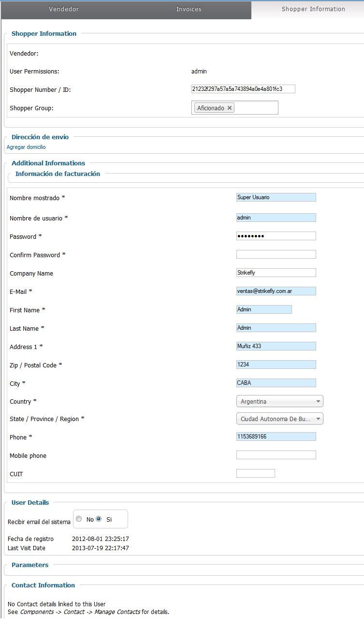Image resolution: width=364 pixels, height=628 pixels.
Task: Focus the Mobile phone field
Action: (276, 455)
